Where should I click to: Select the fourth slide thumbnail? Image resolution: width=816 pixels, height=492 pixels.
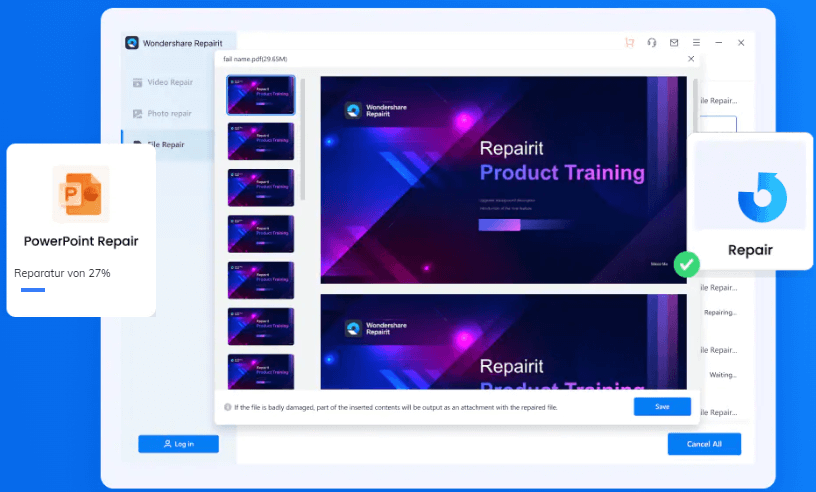(261, 234)
